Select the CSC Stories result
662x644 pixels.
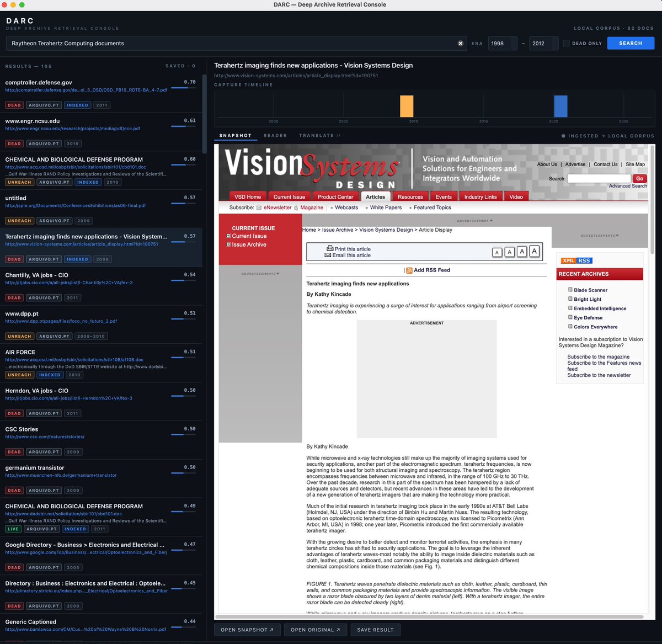[x=101, y=440]
